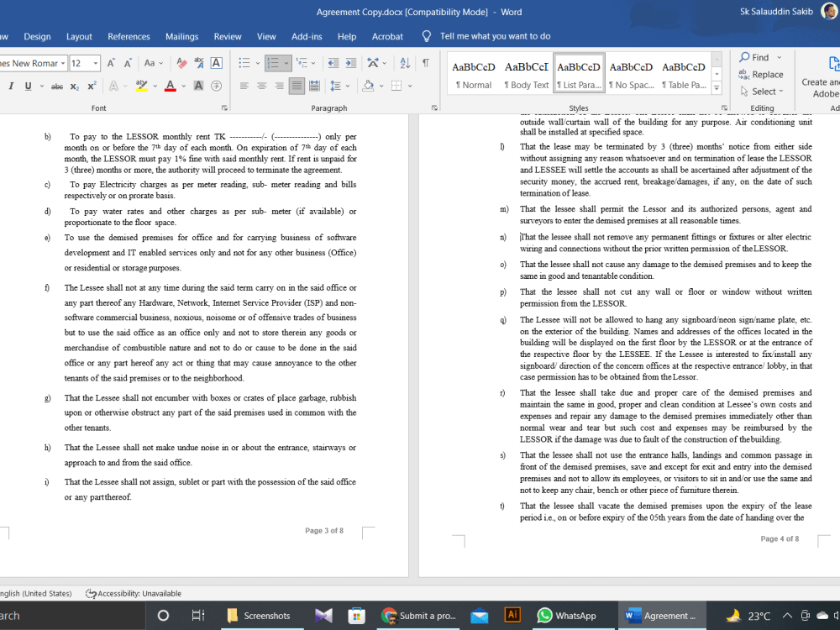Click the Find button

pos(755,57)
